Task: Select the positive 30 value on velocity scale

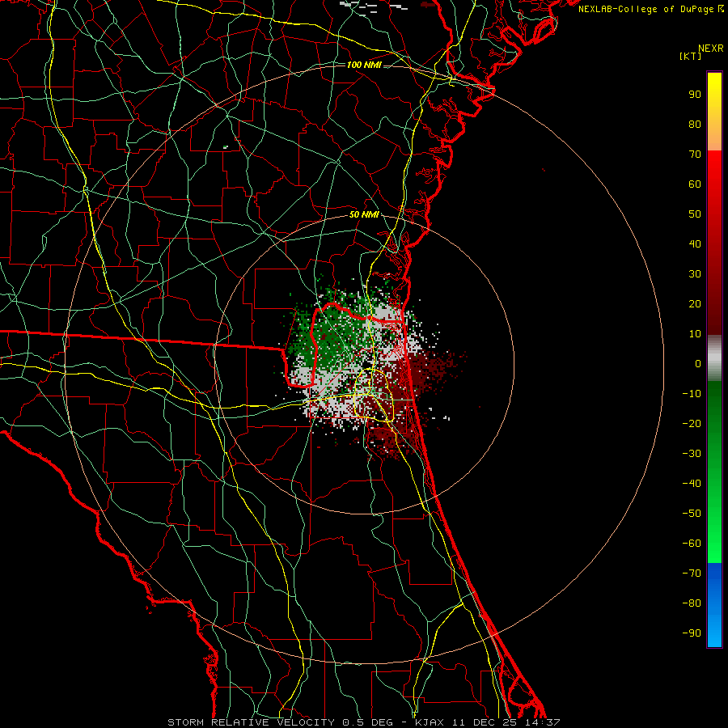Action: coord(695,274)
